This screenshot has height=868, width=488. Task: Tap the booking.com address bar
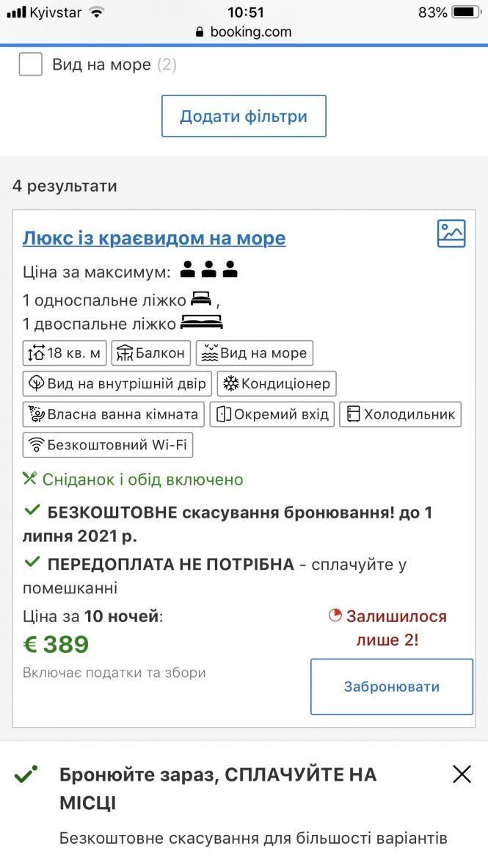[x=244, y=32]
